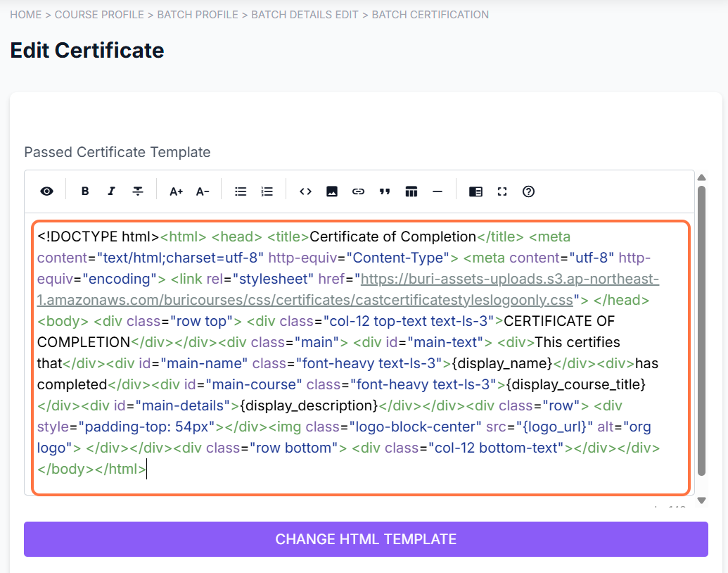Insert a horizontal rule
This screenshot has width=728, height=573.
point(438,191)
